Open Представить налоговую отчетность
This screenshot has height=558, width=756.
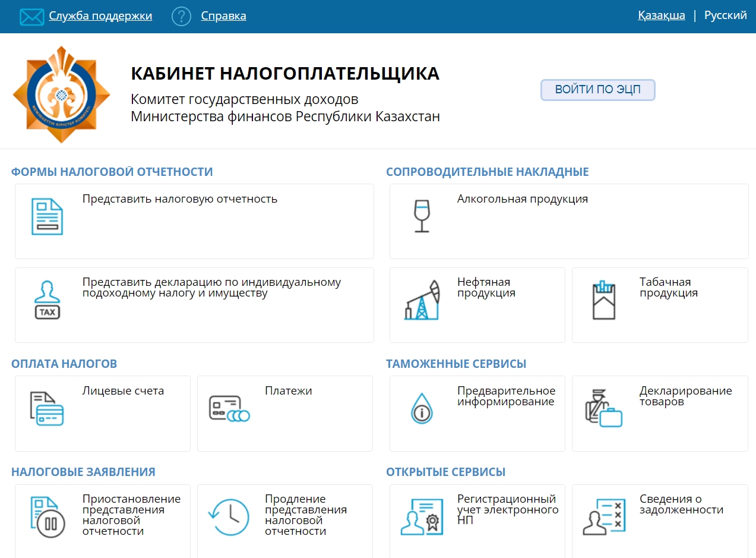pos(180,199)
